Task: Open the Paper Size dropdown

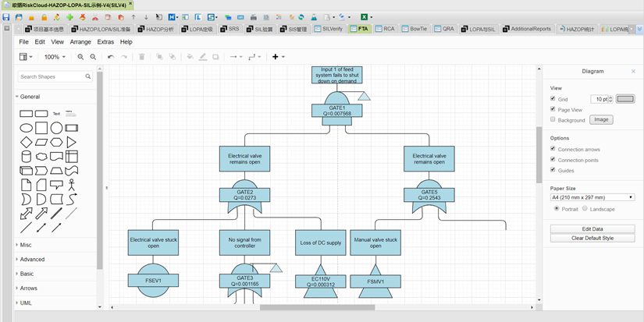Action: tap(592, 197)
